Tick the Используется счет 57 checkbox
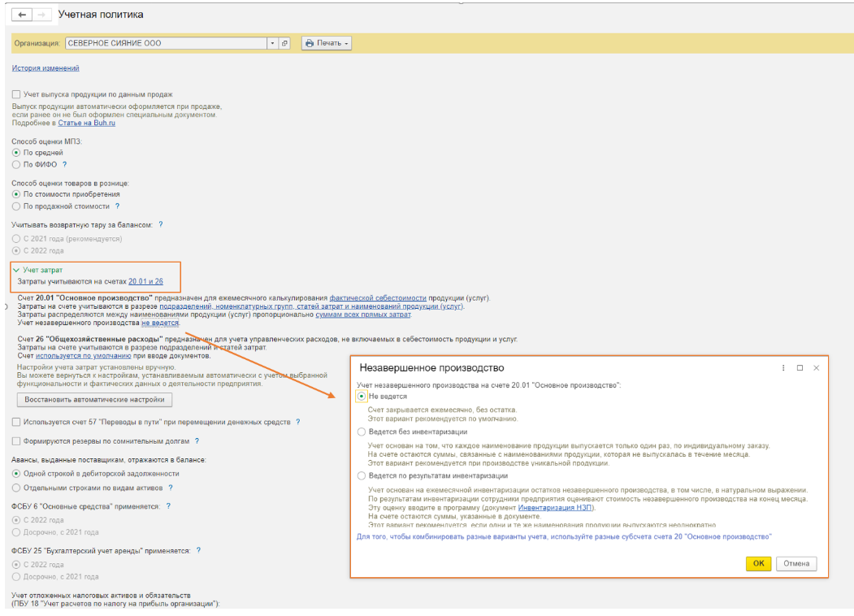The height and width of the screenshot is (616, 854). tap(16, 423)
